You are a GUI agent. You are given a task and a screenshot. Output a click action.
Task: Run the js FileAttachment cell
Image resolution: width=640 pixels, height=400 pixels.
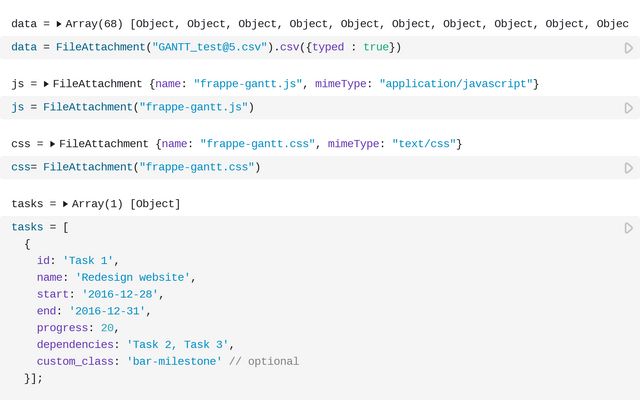tap(629, 108)
